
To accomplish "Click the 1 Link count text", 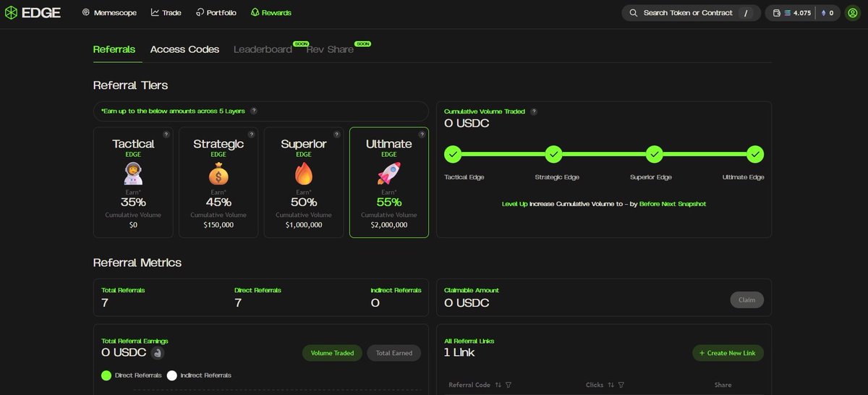I will pos(459,353).
